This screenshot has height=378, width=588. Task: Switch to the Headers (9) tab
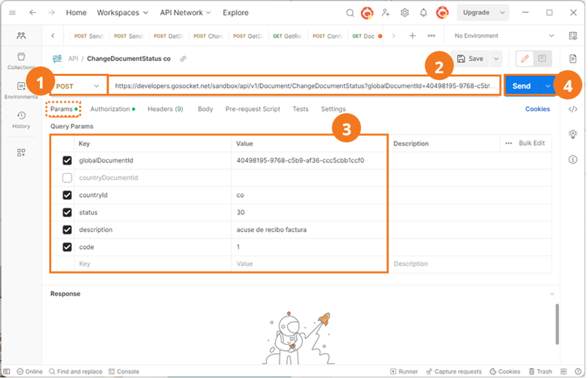[x=165, y=109]
